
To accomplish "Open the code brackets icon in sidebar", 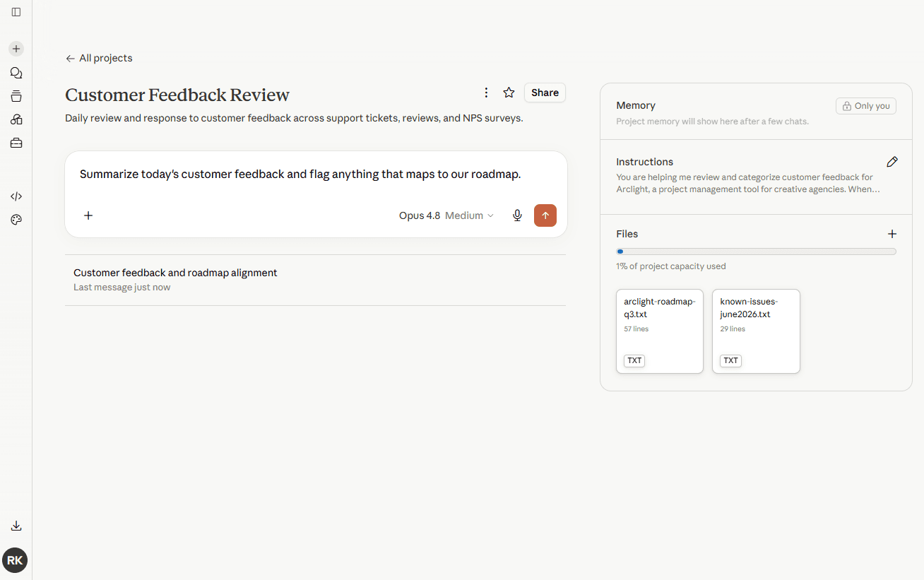I will [16, 196].
